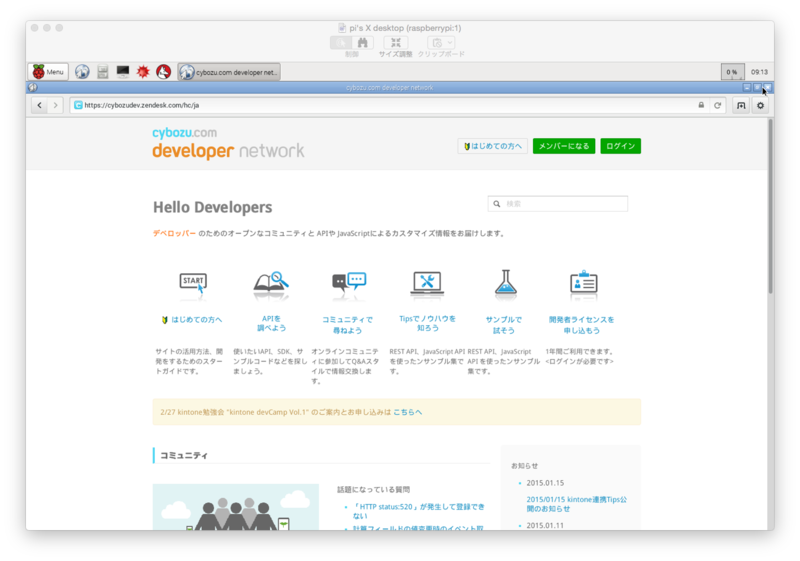This screenshot has width=800, height=561.
Task: Click the ID badge developer license icon
Action: coord(583,283)
